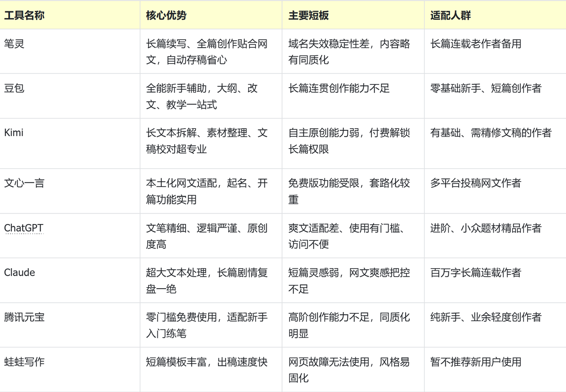Click the cell "免费版功能受限，套路化较重"
Screen dimensions: 566x392
pyautogui.click(x=353, y=191)
